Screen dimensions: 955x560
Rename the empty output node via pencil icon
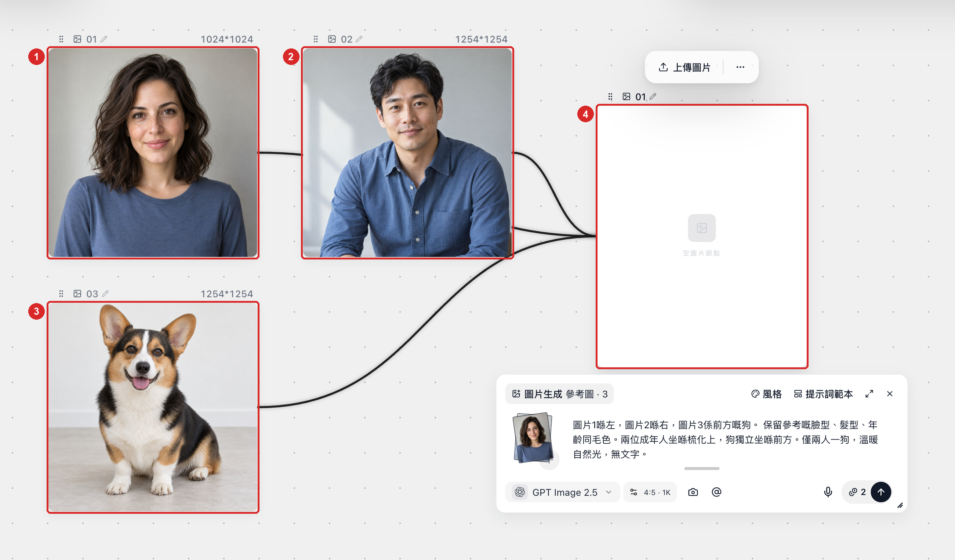pos(653,97)
